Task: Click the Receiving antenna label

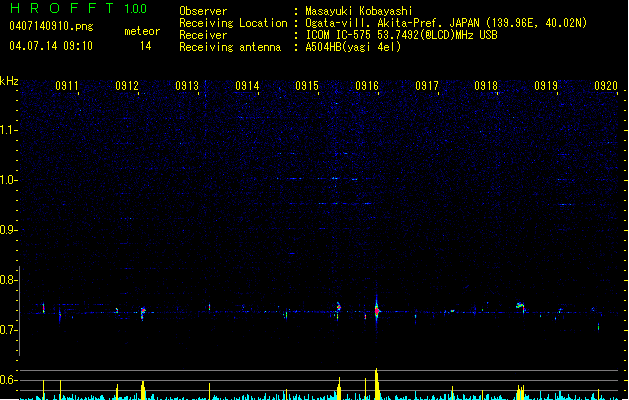Action: (230, 47)
